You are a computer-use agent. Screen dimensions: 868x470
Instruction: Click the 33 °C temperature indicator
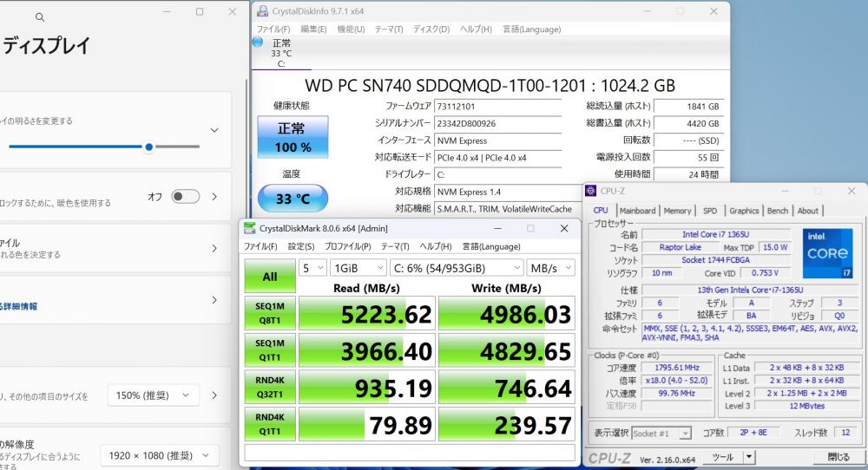pos(293,199)
